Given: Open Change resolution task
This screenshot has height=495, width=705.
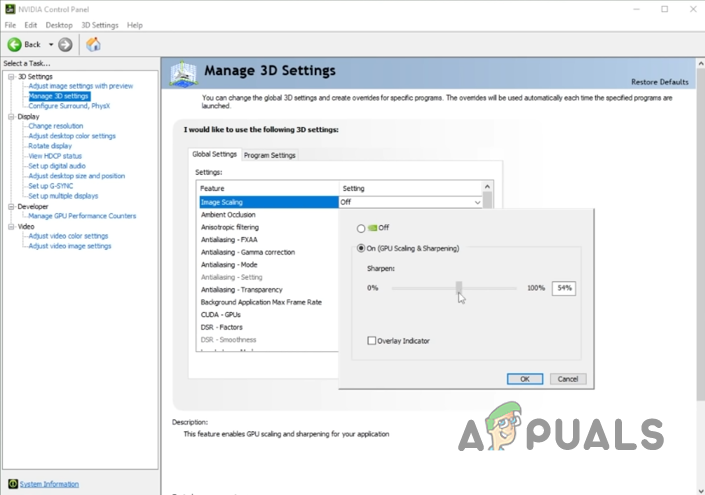Looking at the screenshot, I should 55,126.
